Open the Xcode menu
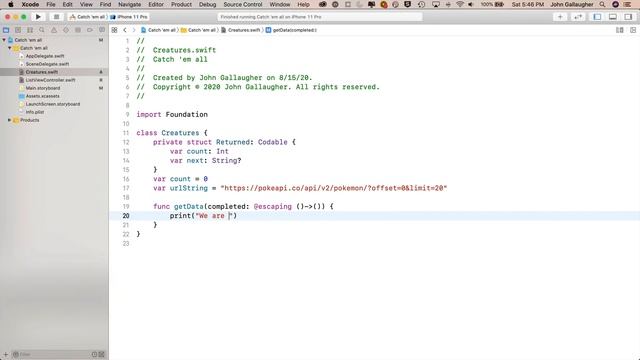The image size is (640, 360). point(30,4)
